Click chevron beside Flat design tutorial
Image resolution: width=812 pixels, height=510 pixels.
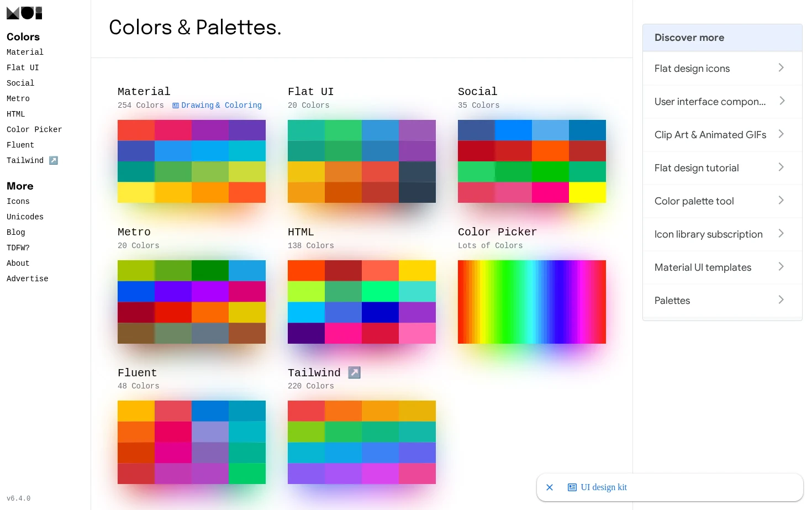[781, 167]
